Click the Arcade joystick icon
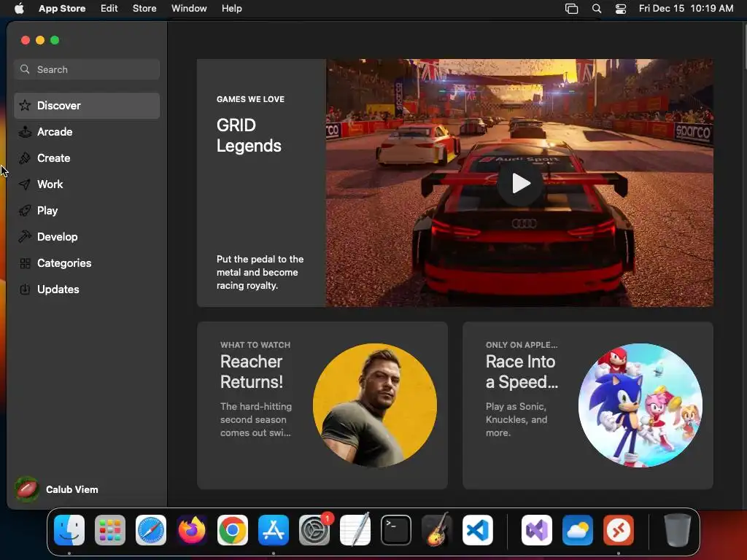The image size is (747, 560). click(x=25, y=131)
